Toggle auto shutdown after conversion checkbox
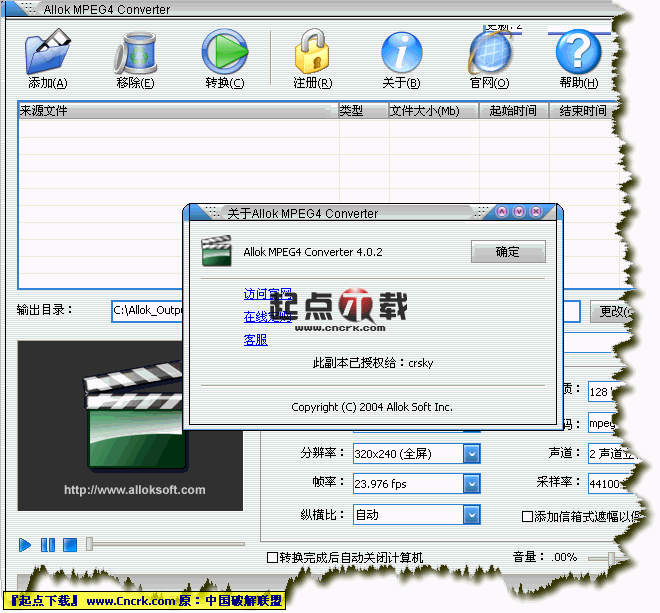Image resolution: width=660 pixels, height=613 pixels. tap(272, 557)
